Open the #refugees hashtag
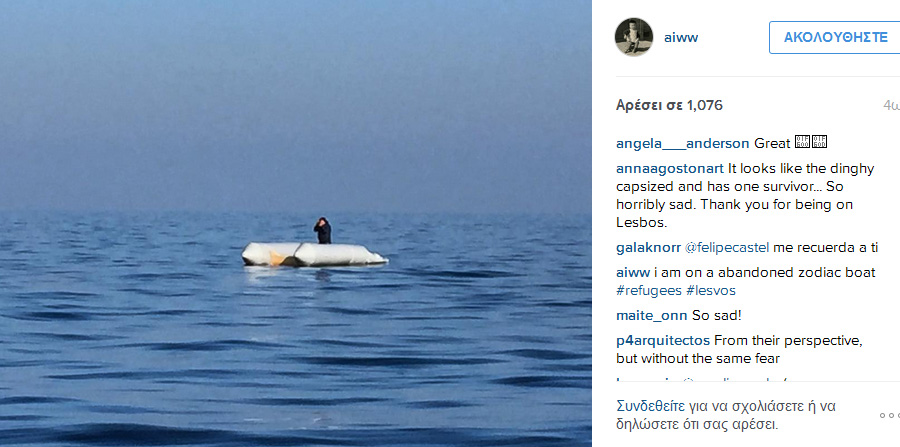Screen dimensions: 900x447 click(x=649, y=290)
